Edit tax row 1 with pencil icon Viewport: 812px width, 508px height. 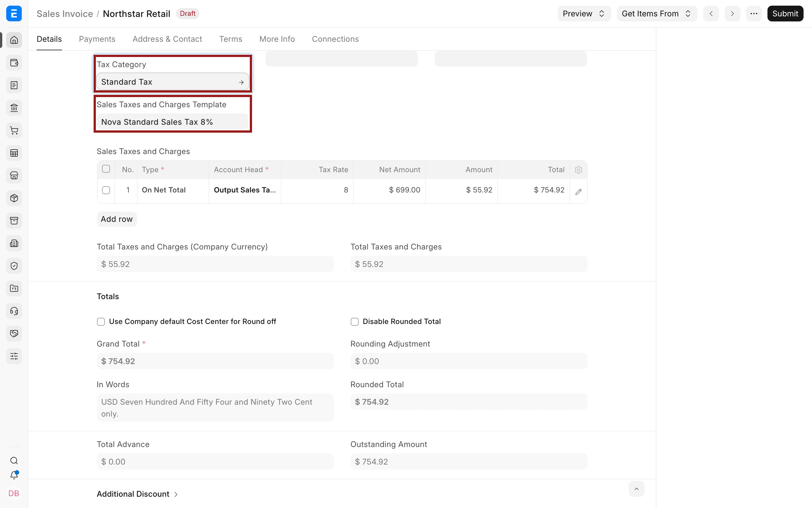coord(579,192)
